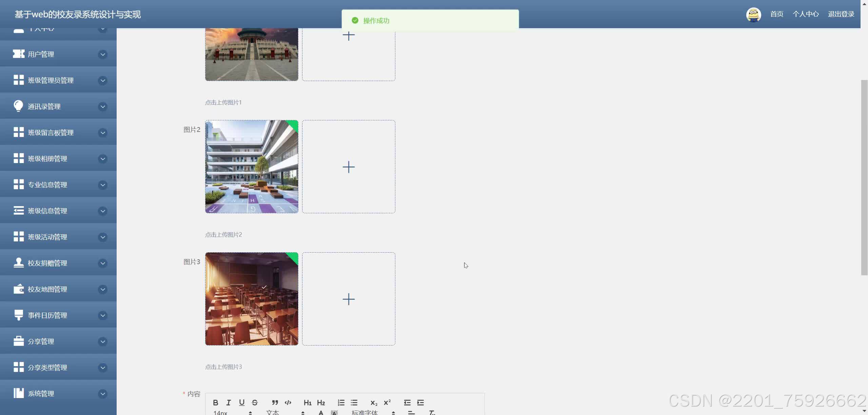Click the upload box beside 图片2
The image size is (868, 415).
349,167
